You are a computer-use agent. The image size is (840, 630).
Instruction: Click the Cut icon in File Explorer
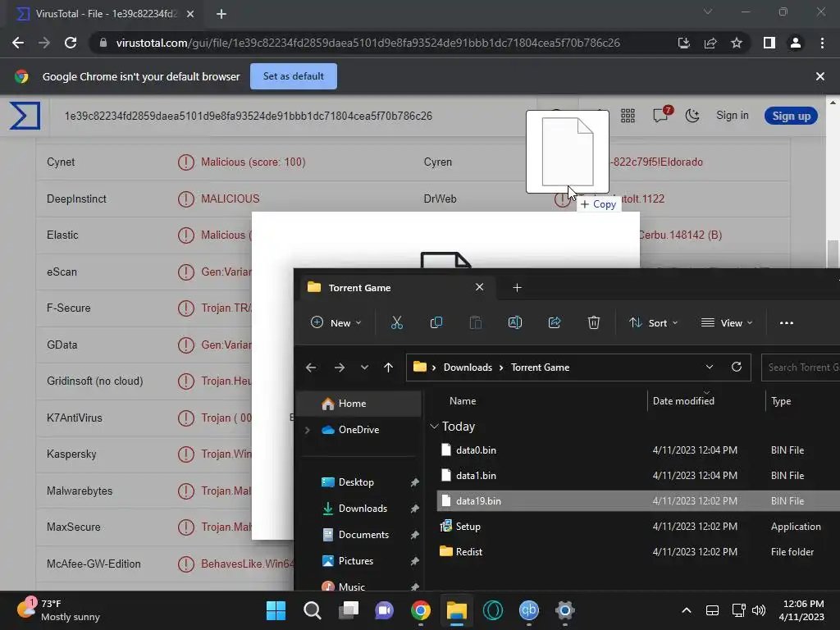396,322
